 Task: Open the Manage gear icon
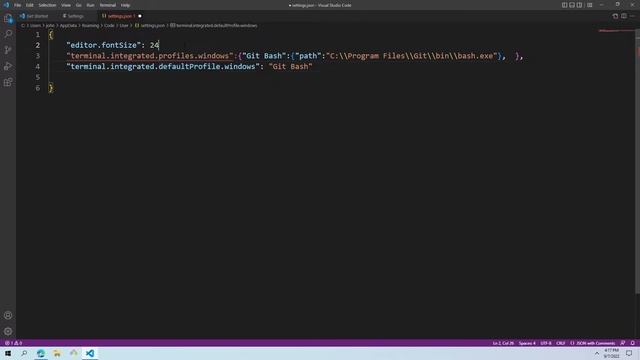[x=8, y=331]
